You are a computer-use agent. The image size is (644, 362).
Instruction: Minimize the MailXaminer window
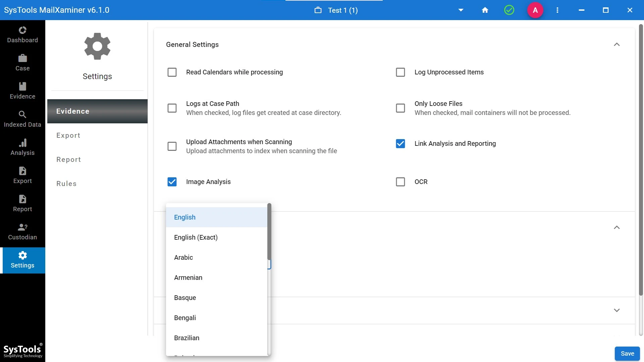(x=582, y=10)
